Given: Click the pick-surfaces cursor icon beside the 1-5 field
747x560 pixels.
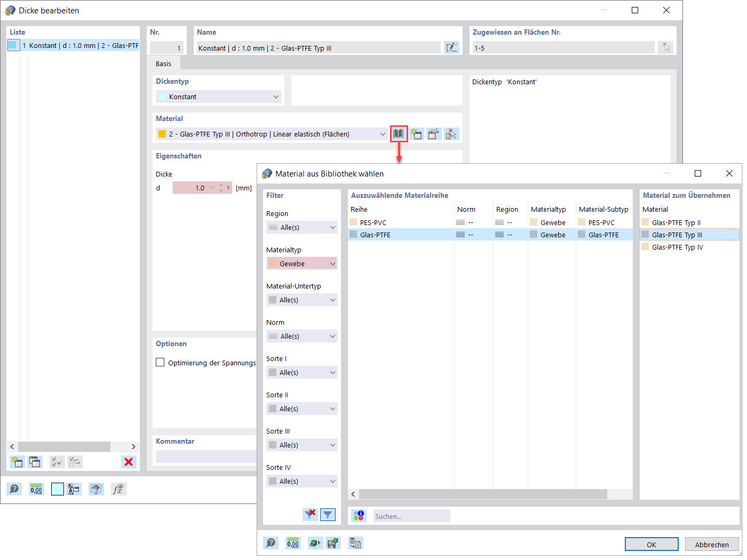Looking at the screenshot, I should (666, 47).
